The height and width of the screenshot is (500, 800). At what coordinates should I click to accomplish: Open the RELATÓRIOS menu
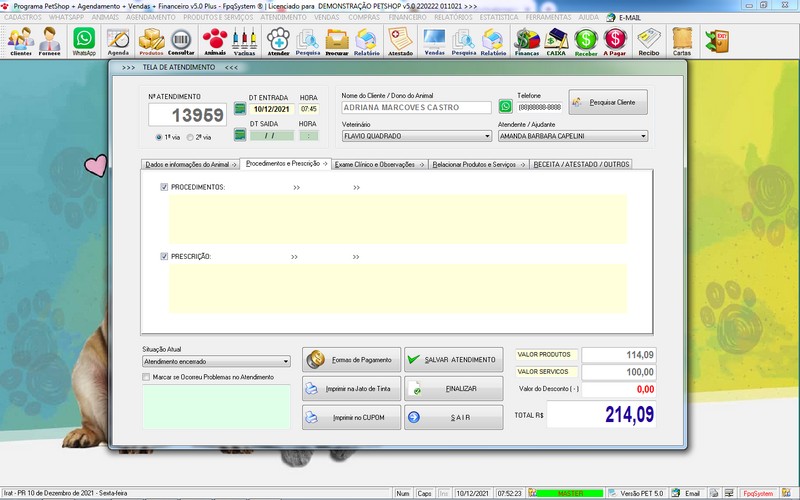(453, 17)
